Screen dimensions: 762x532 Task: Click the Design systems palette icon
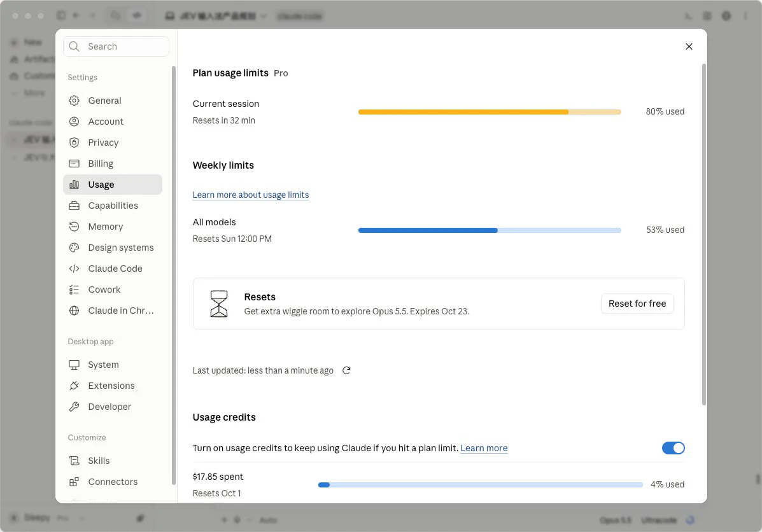point(74,248)
